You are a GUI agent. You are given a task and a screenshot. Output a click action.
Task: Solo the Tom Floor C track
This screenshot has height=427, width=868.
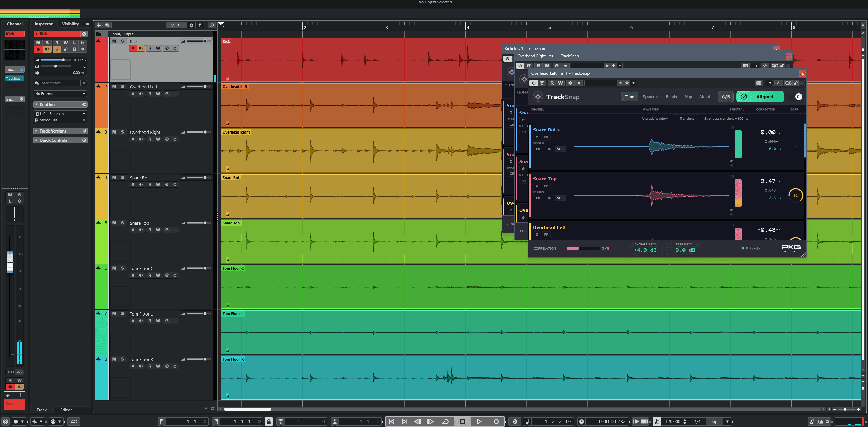point(123,268)
